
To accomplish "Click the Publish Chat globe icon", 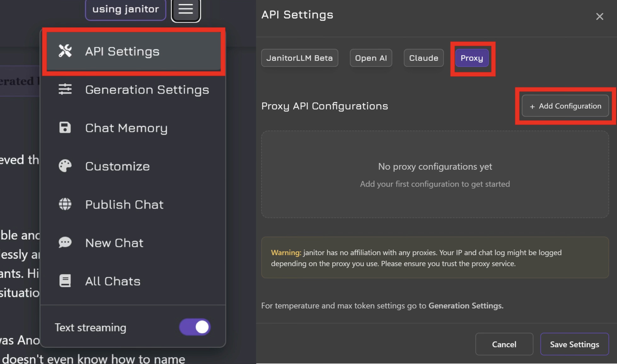I will pos(65,204).
